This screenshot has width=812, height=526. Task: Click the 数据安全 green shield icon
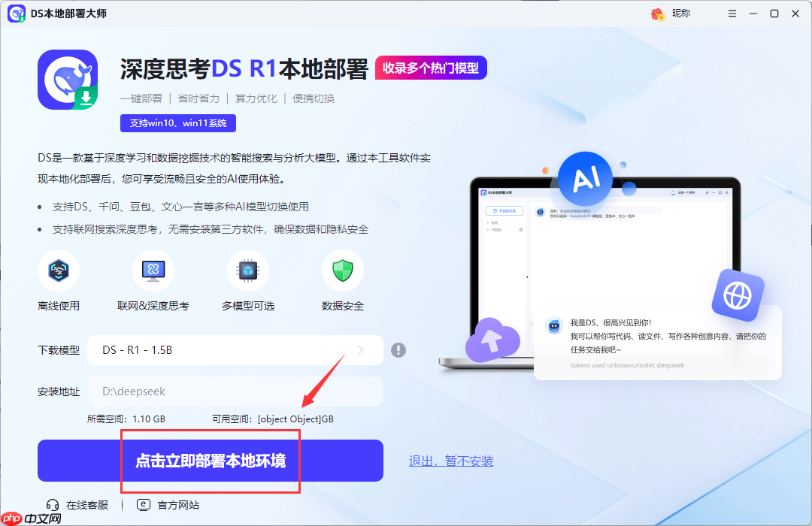(x=343, y=271)
